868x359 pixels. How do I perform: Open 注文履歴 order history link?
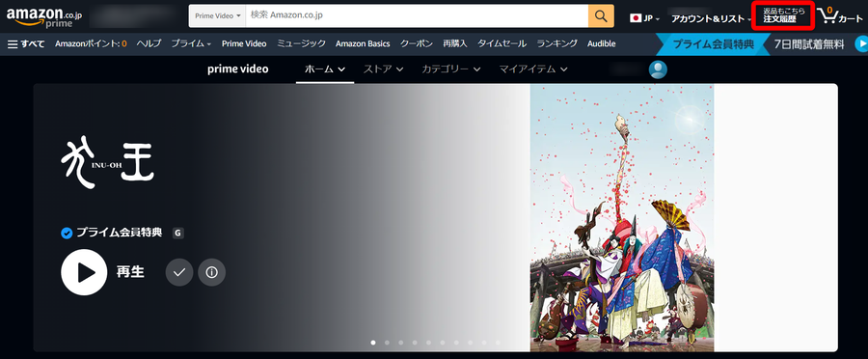point(783,15)
